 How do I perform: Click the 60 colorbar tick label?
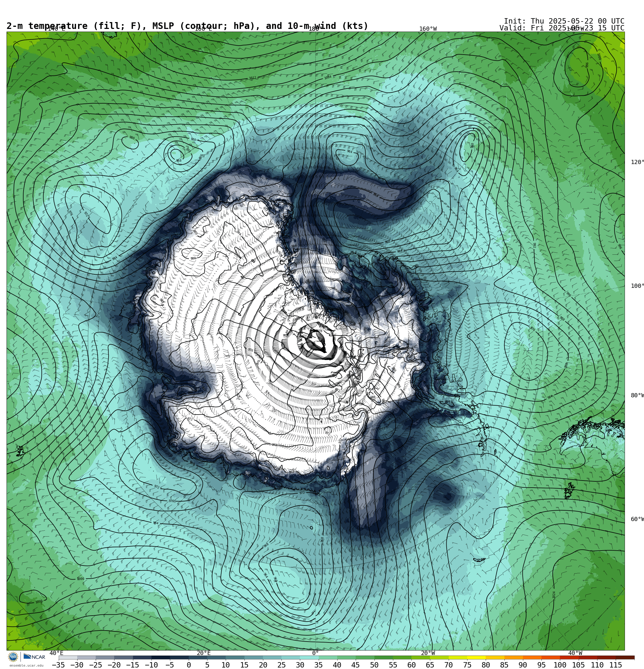(411, 665)
